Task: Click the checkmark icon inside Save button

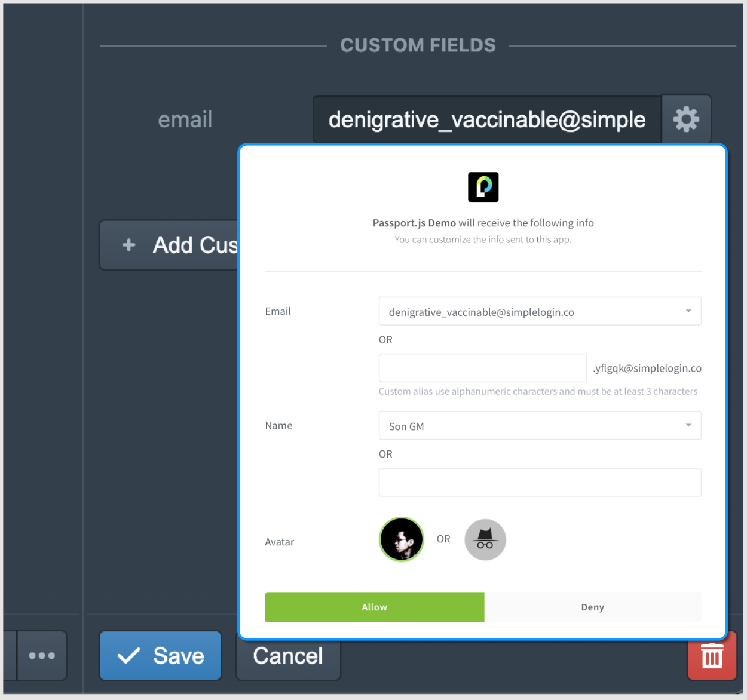Action: click(x=128, y=655)
